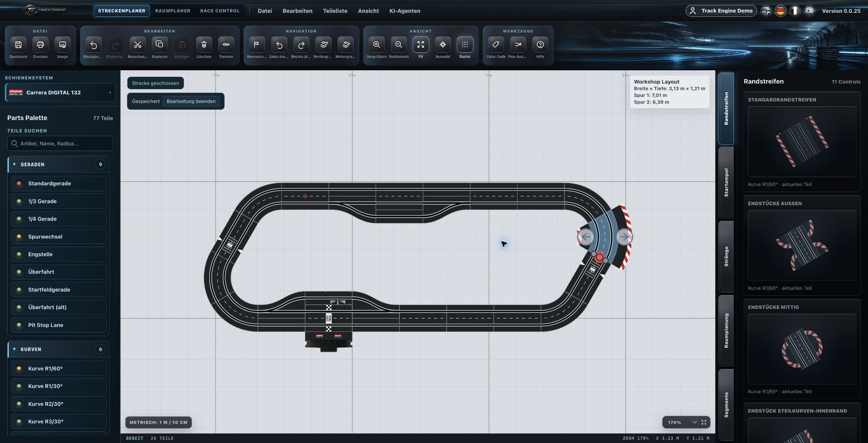The height and width of the screenshot is (443, 868).
Task: Toggle the Auswahl selection tool
Action: pyautogui.click(x=443, y=45)
